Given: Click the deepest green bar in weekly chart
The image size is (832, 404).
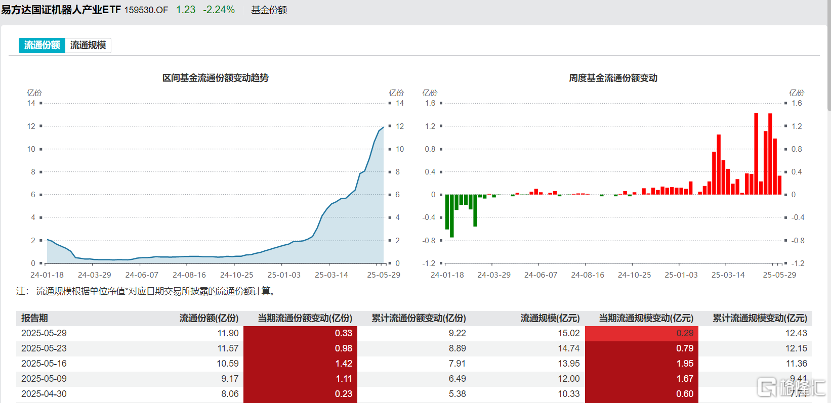Looking at the screenshot, I should (x=452, y=216).
